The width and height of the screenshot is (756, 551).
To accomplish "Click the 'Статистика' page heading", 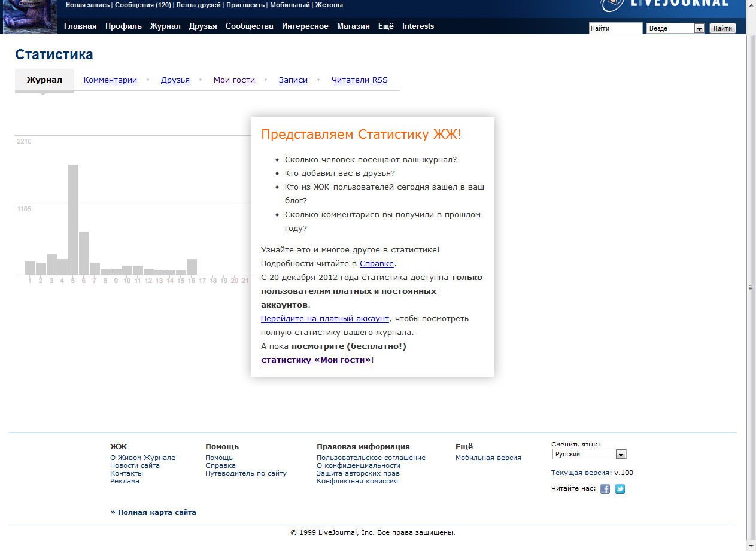I will pos(54,54).
